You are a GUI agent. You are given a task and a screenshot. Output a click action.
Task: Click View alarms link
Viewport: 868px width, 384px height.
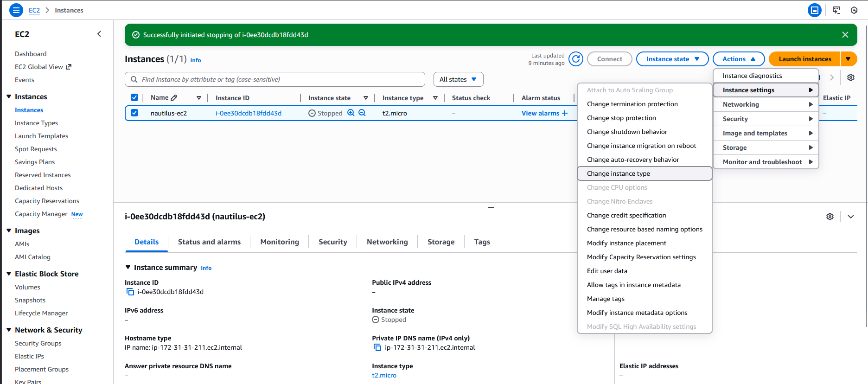544,113
